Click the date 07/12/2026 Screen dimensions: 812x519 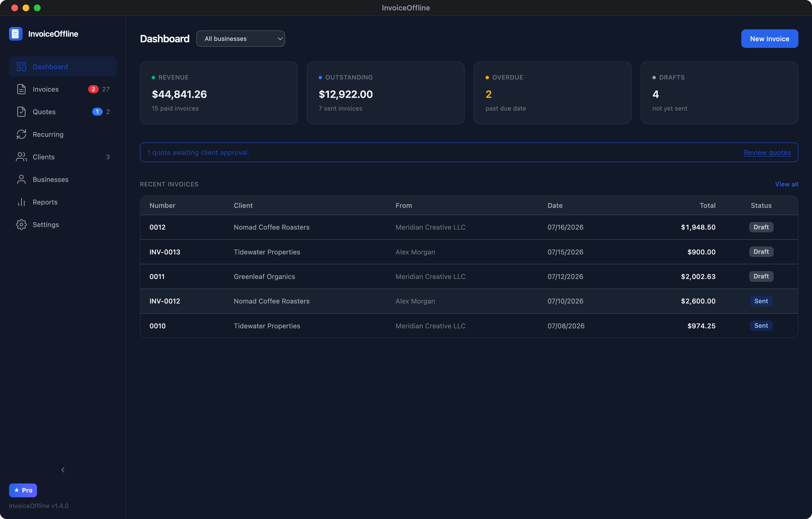click(565, 276)
